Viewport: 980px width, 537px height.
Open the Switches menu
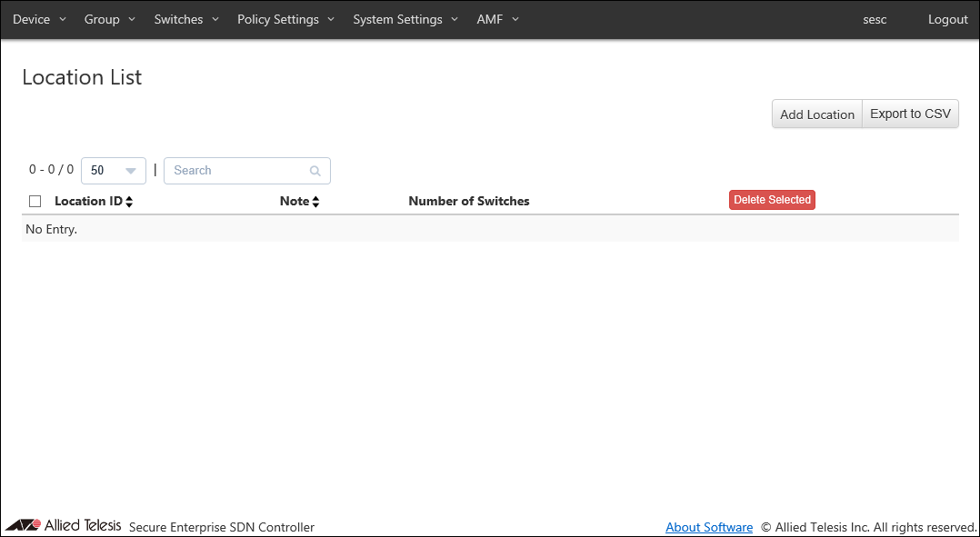[186, 19]
